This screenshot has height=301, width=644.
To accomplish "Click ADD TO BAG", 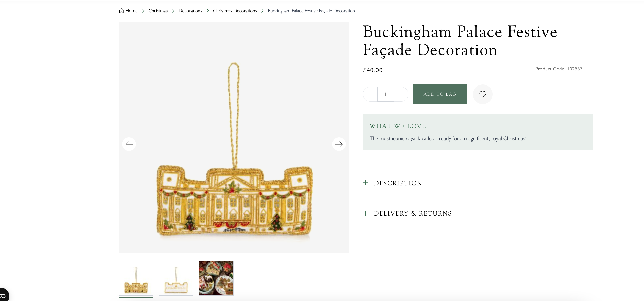I will click(x=440, y=94).
